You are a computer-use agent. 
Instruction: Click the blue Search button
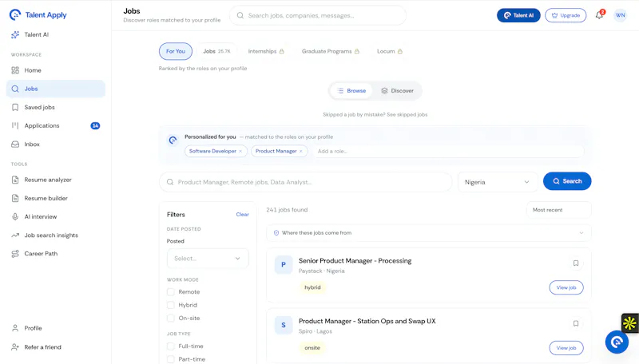[x=567, y=181]
